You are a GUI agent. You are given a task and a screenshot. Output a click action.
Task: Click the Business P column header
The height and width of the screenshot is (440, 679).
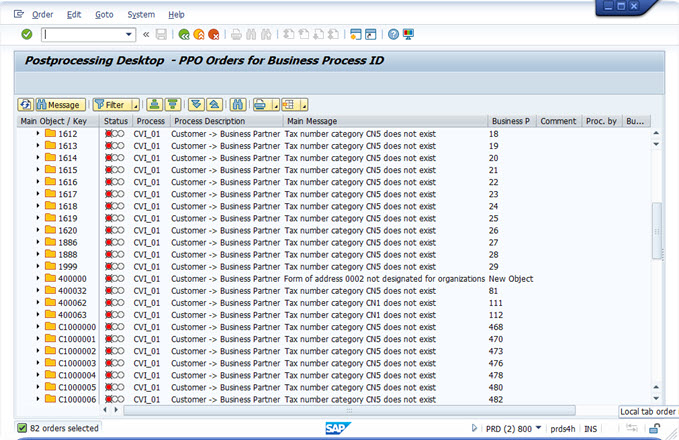coord(512,121)
